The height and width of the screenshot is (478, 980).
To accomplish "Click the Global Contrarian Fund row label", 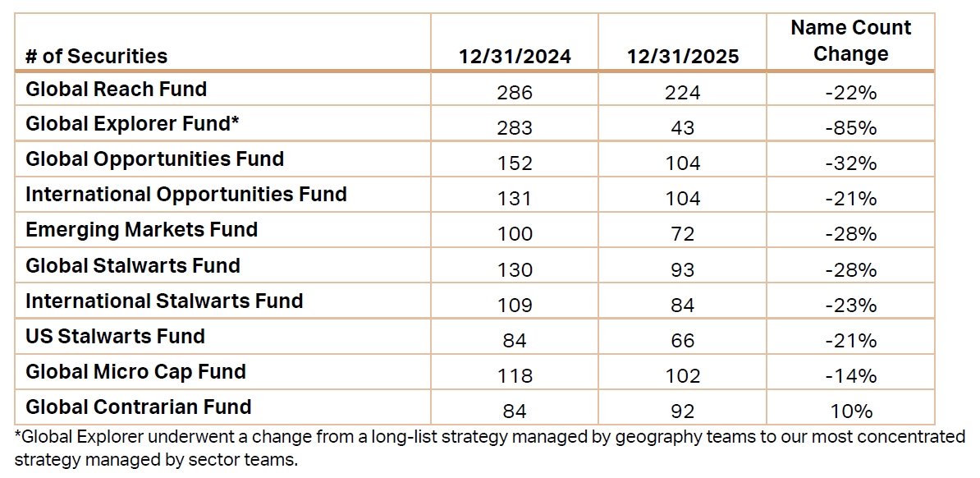I will click(x=138, y=407).
